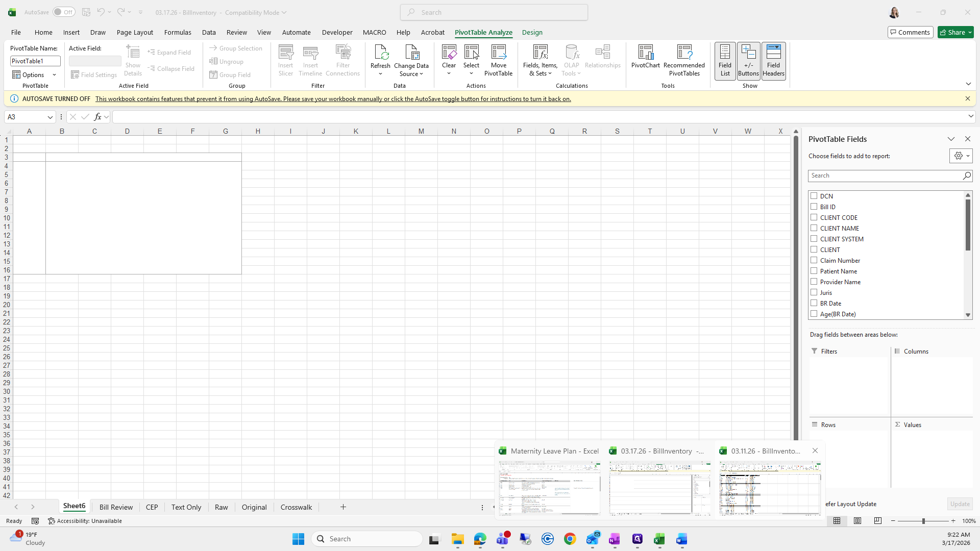The width and height of the screenshot is (980, 551).
Task: Check the CLIENT NAME field
Action: coord(814,228)
